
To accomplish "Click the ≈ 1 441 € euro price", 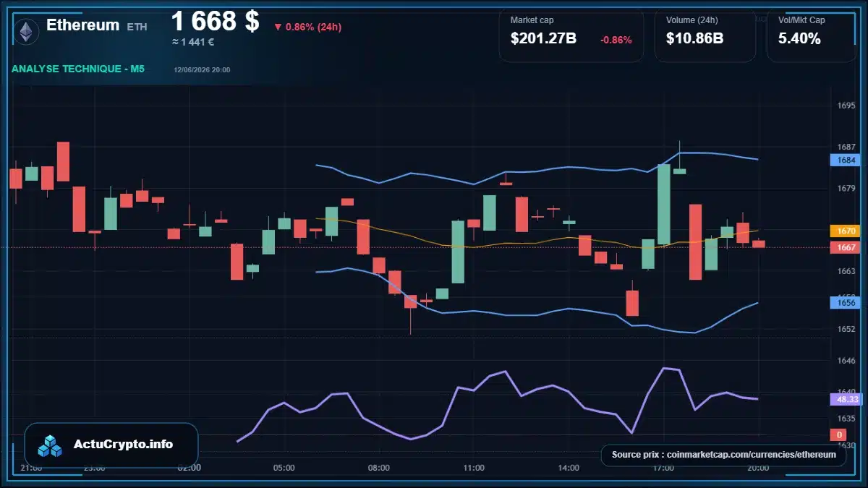I will (x=193, y=42).
